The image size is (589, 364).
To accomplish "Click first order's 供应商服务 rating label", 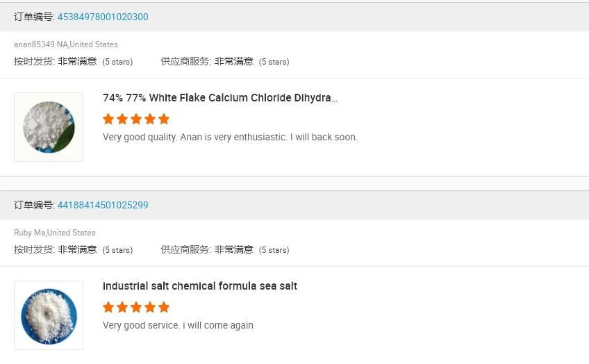I will [x=185, y=61].
